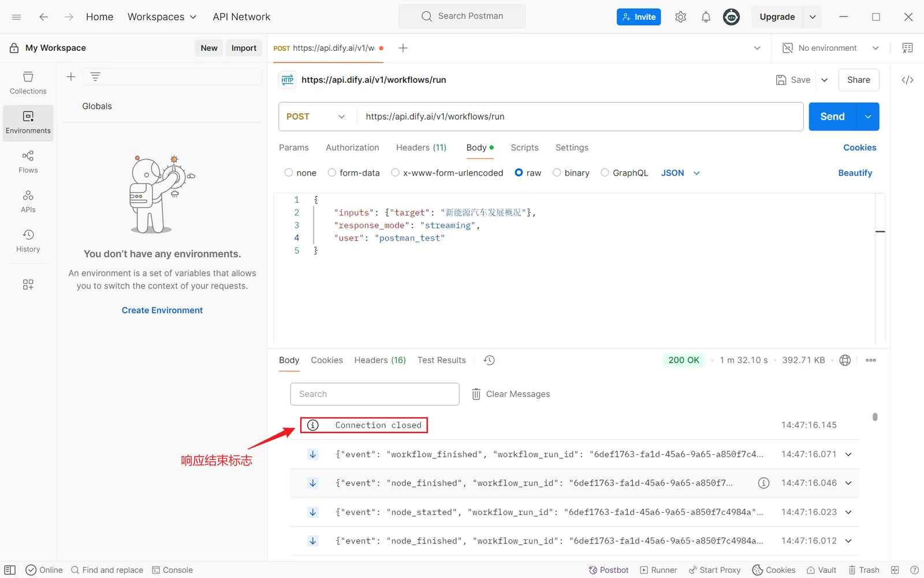This screenshot has height=578, width=924.
Task: Open notifications bell icon
Action: 706,17
